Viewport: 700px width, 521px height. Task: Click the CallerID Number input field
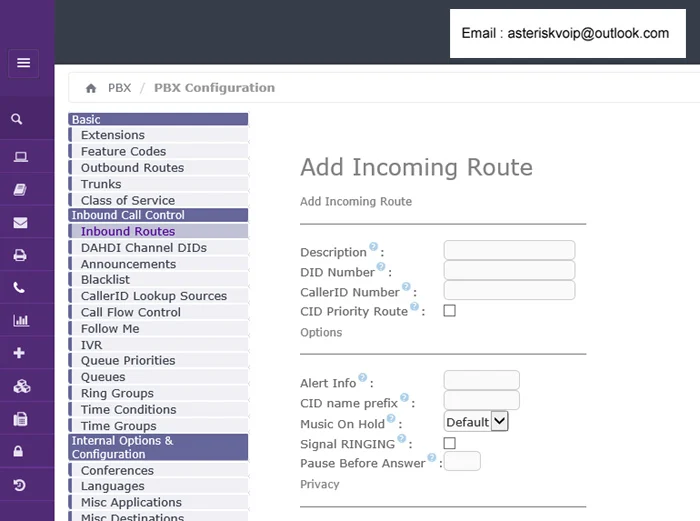(x=509, y=290)
